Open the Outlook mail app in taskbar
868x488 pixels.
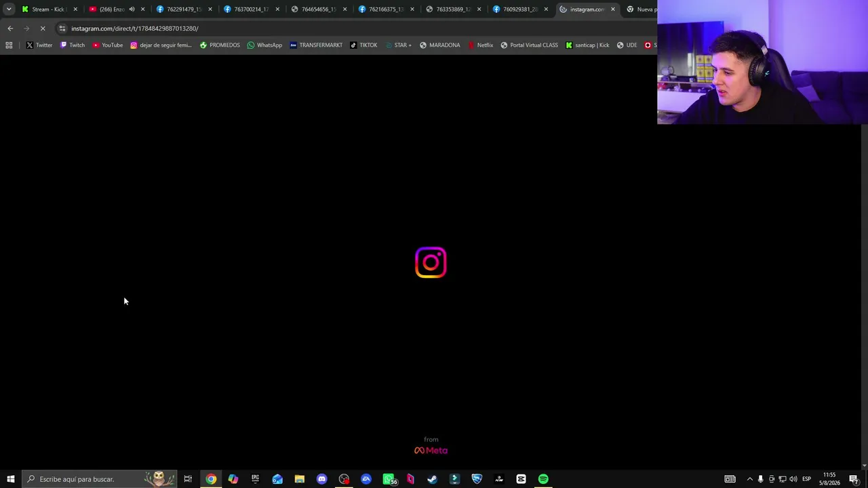[277, 479]
